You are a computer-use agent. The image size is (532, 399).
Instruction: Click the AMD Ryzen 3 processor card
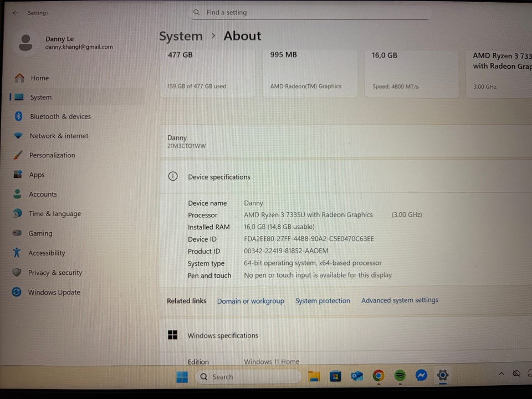tap(499, 73)
